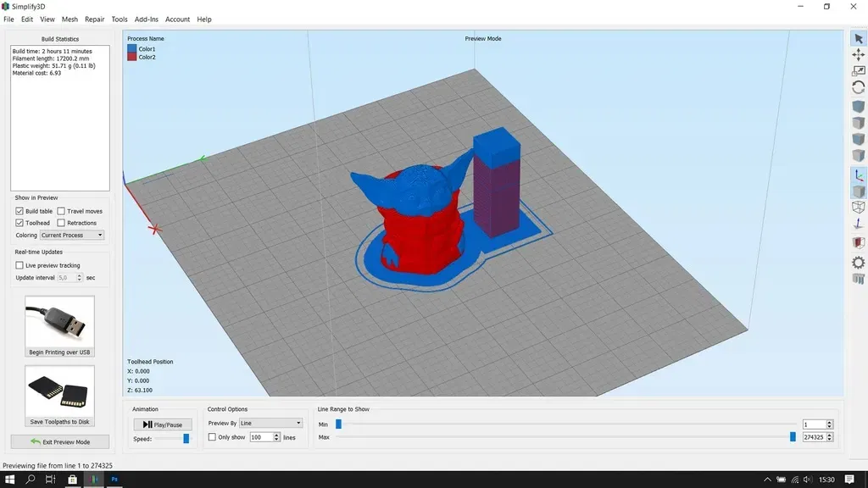This screenshot has width=868, height=488.
Task: Enable Live preview tracking
Action: (x=19, y=265)
